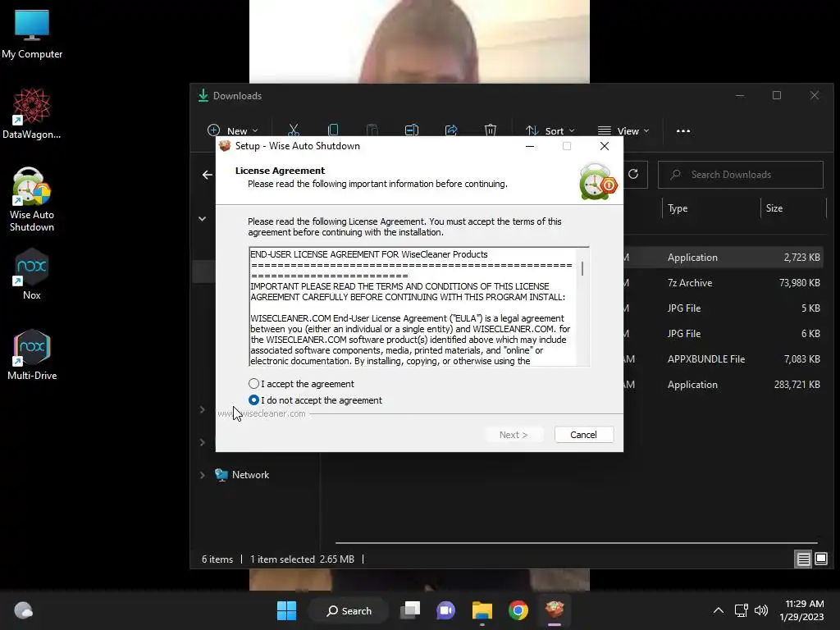Open DataWagon desktop shortcut
This screenshot has width=840, height=630.
pyautogui.click(x=32, y=114)
